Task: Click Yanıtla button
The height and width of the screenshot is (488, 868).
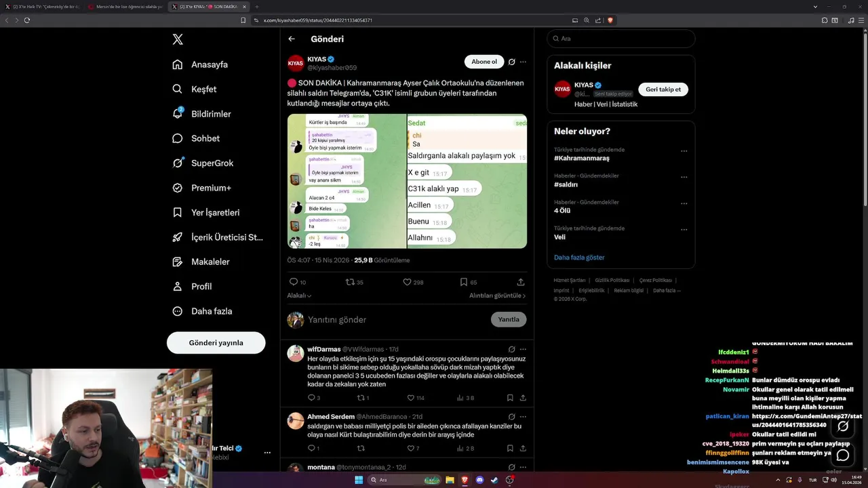Action: pos(509,319)
